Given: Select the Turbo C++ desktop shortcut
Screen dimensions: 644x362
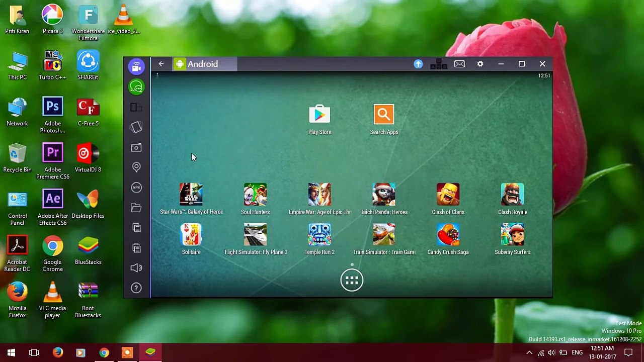Looking at the screenshot, I should (x=52, y=65).
